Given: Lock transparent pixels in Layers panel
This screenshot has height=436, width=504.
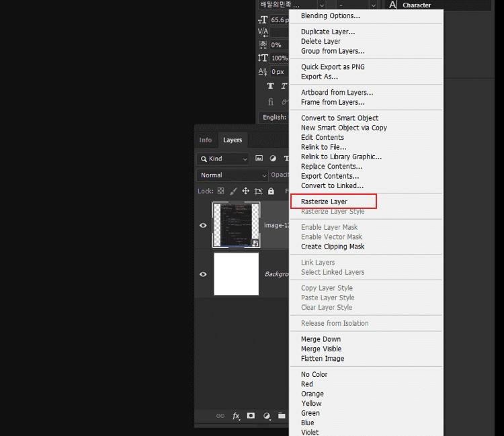Looking at the screenshot, I should (220, 191).
